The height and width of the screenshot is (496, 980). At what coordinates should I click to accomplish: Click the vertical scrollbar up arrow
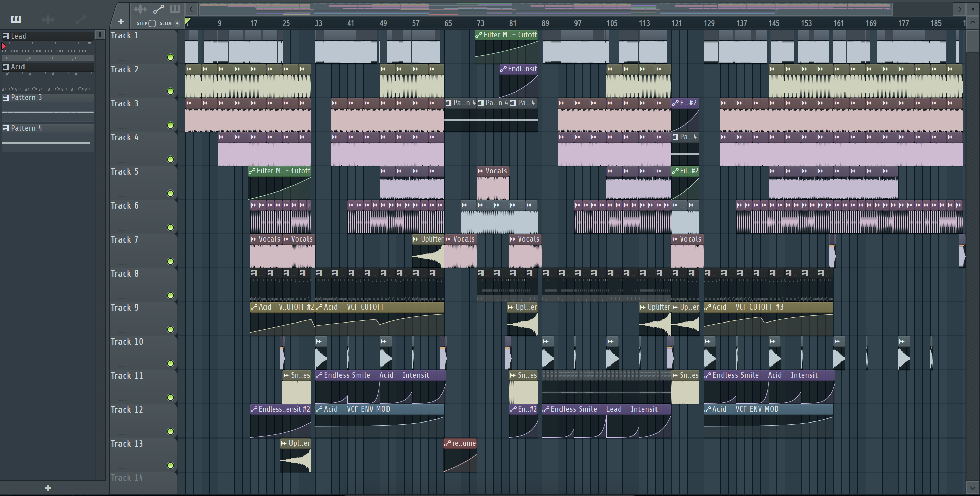coord(973,22)
